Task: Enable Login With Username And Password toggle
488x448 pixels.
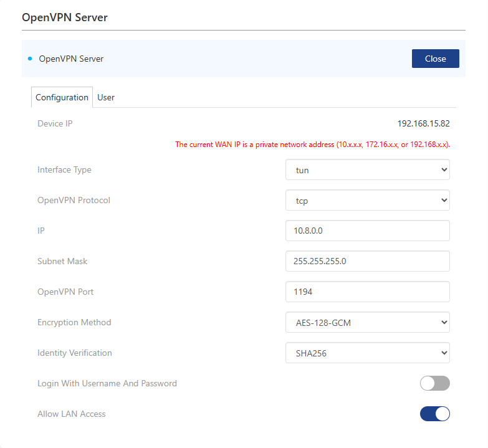Action: coord(435,383)
